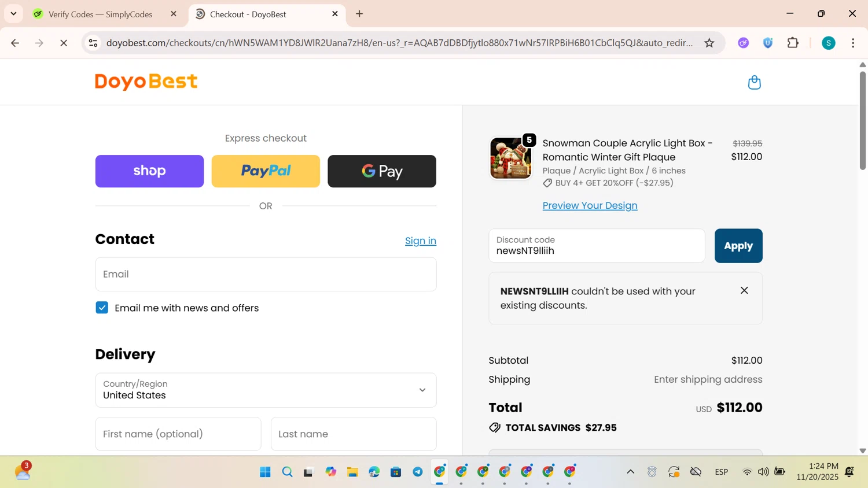Open the clock showing 1:24 PM
868x488 pixels.
click(x=817, y=472)
